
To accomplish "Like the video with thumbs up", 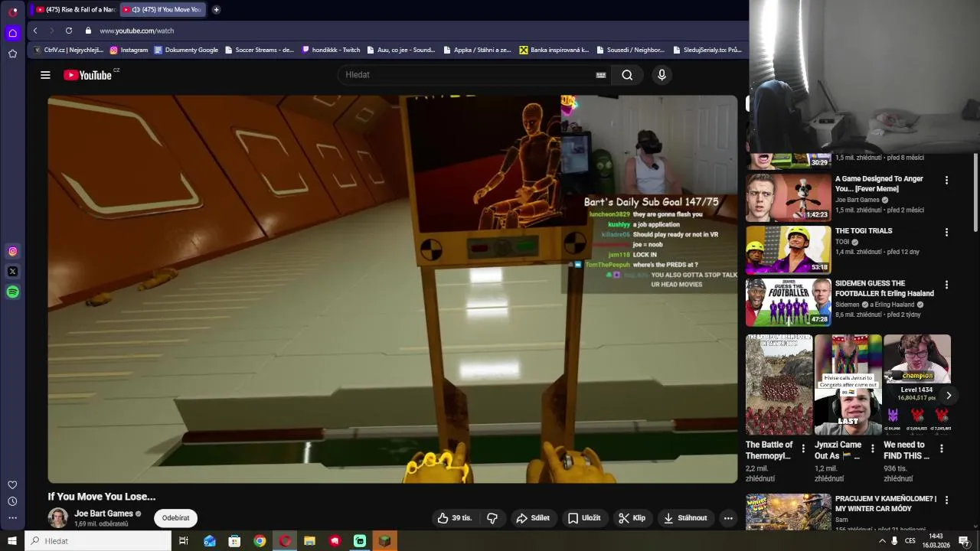I will click(454, 518).
